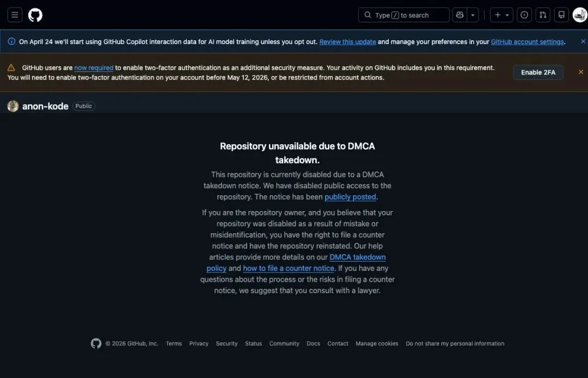Click the info icon in Copilot banner
Screen dimensions: 588x378
pyautogui.click(x=11, y=41)
